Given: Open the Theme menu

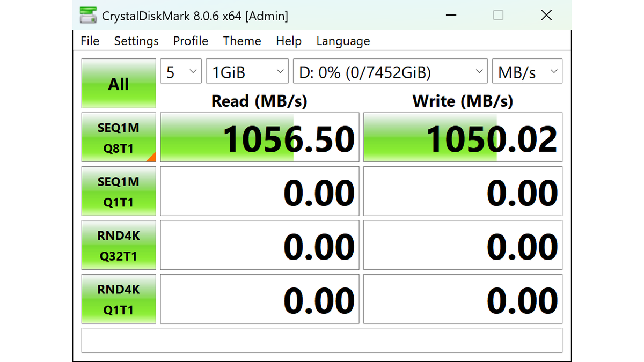Looking at the screenshot, I should click(x=242, y=41).
